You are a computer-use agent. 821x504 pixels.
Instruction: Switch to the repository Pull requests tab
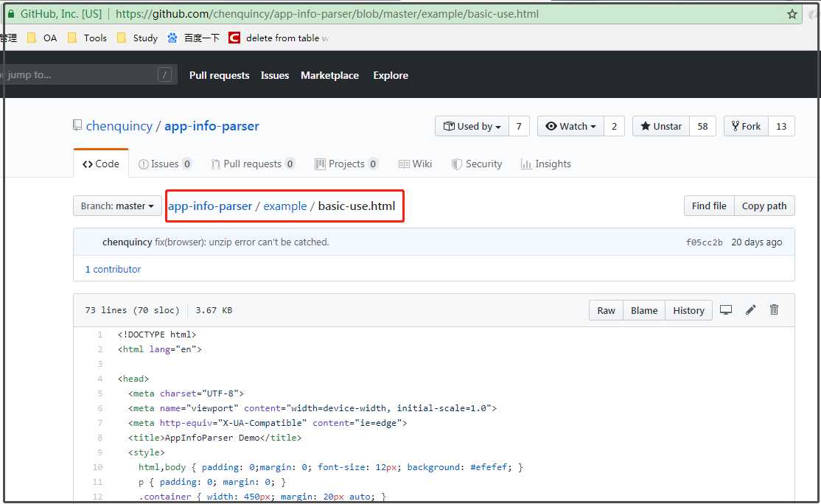coord(252,164)
